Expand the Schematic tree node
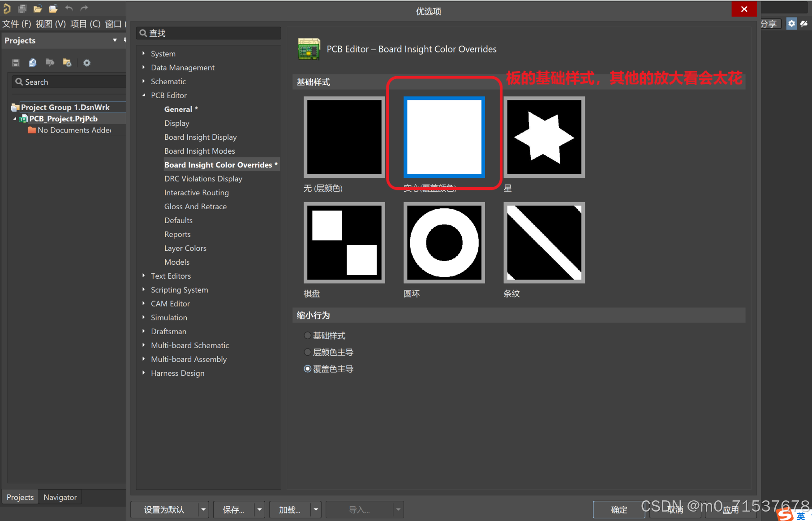 (x=143, y=81)
